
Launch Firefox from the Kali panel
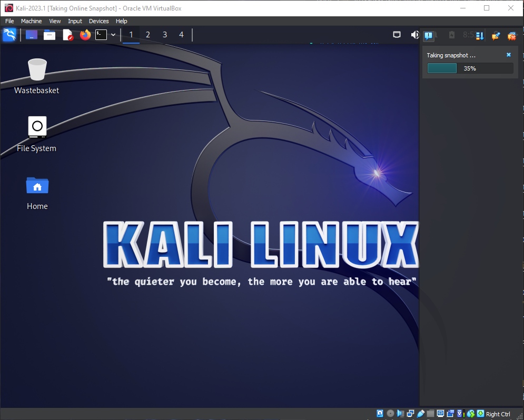(85, 35)
